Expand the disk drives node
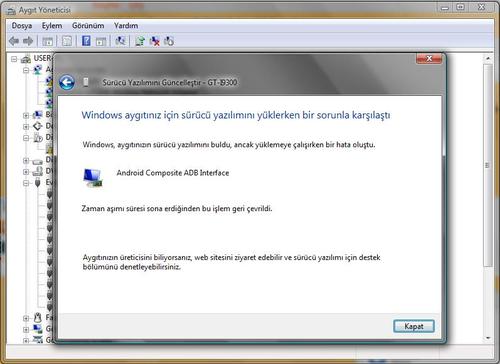Screen dimensions: 500x364 26,161
